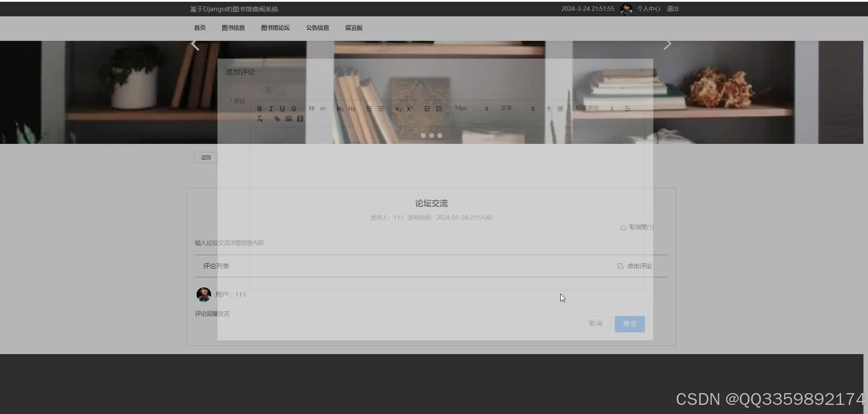Image resolution: width=868 pixels, height=414 pixels.
Task: Show the previous carousel banner image
Action: [195, 44]
